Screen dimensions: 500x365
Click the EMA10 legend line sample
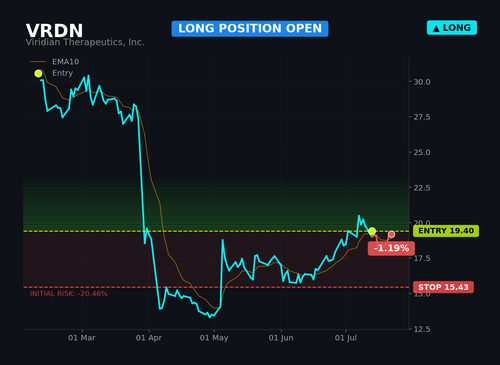coord(38,62)
